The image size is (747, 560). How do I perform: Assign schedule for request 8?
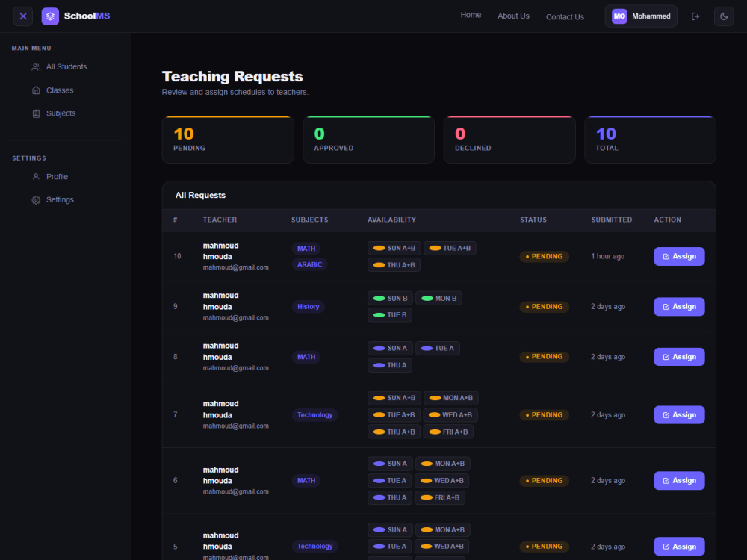point(679,357)
